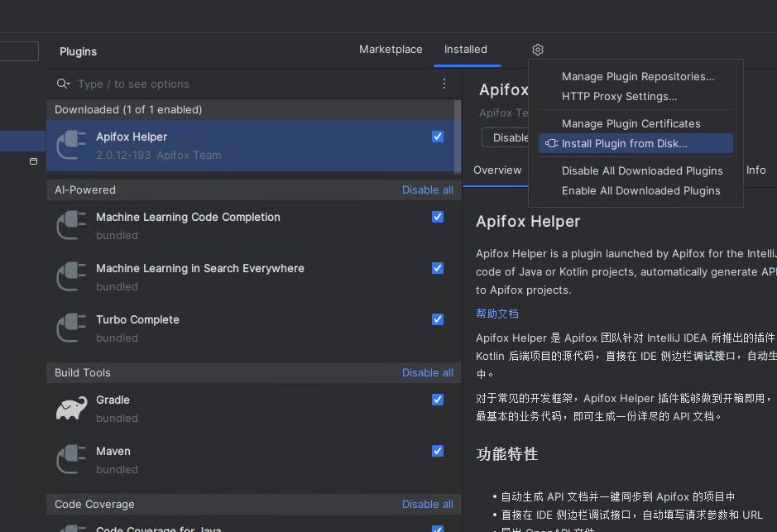Click Disable all for Code Coverage group
The image size is (777, 532).
[427, 504]
